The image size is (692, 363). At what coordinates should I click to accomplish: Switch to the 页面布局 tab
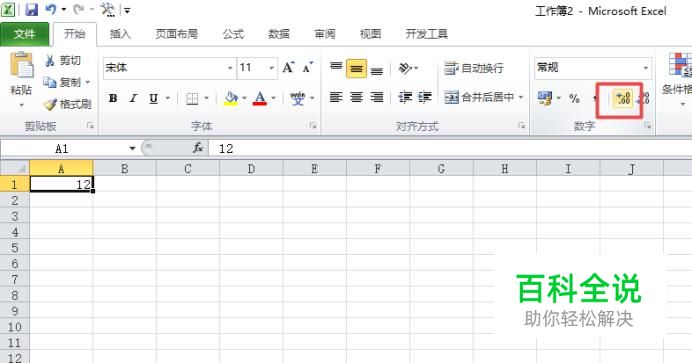[x=177, y=34]
